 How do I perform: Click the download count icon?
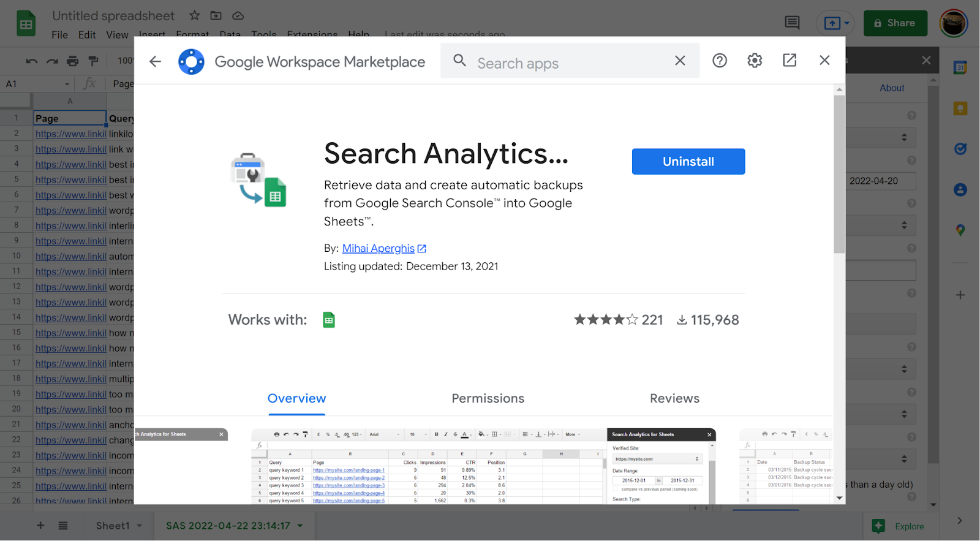(682, 320)
